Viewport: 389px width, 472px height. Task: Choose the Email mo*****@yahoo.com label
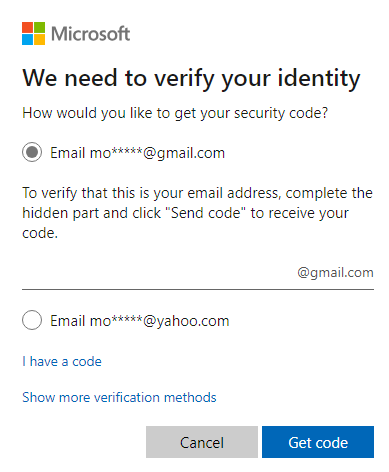(x=140, y=321)
